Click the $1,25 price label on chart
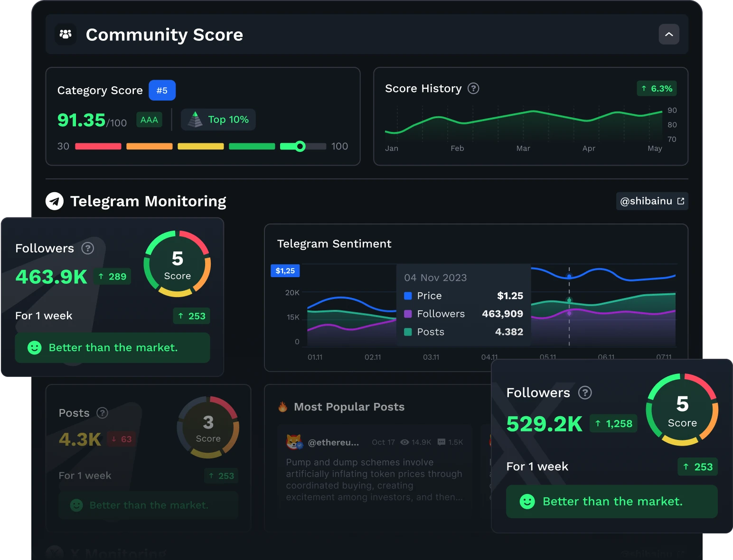This screenshot has width=733, height=560. pos(285,271)
